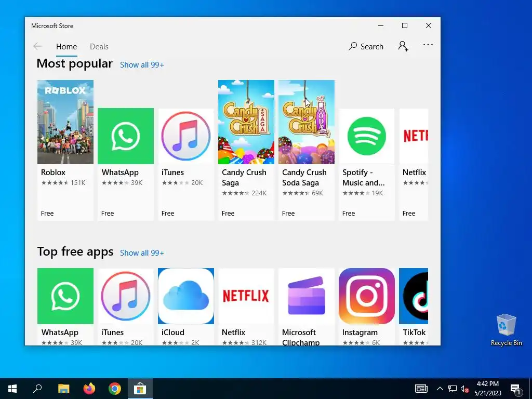The image size is (532, 399).
Task: Open iTunes icon in Top free apps
Action: coord(126,296)
